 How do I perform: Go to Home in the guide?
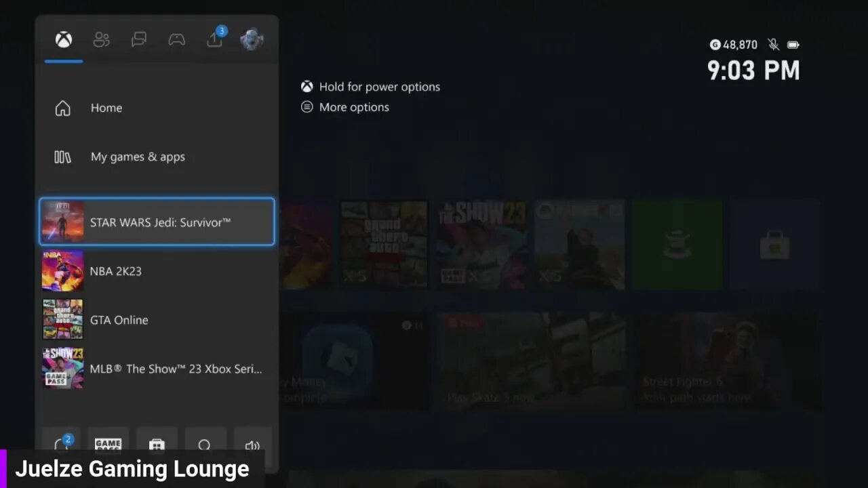pyautogui.click(x=157, y=108)
